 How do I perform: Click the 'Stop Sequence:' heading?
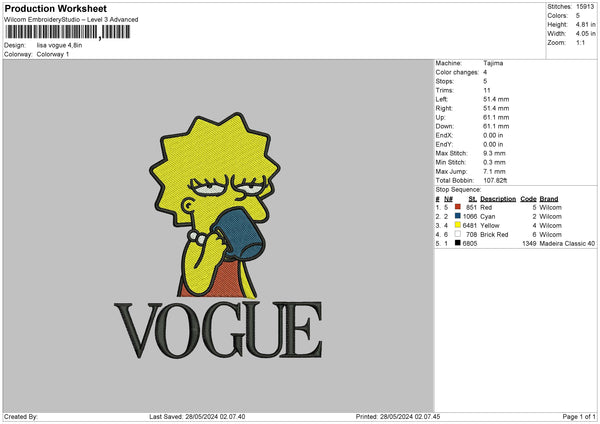(458, 190)
